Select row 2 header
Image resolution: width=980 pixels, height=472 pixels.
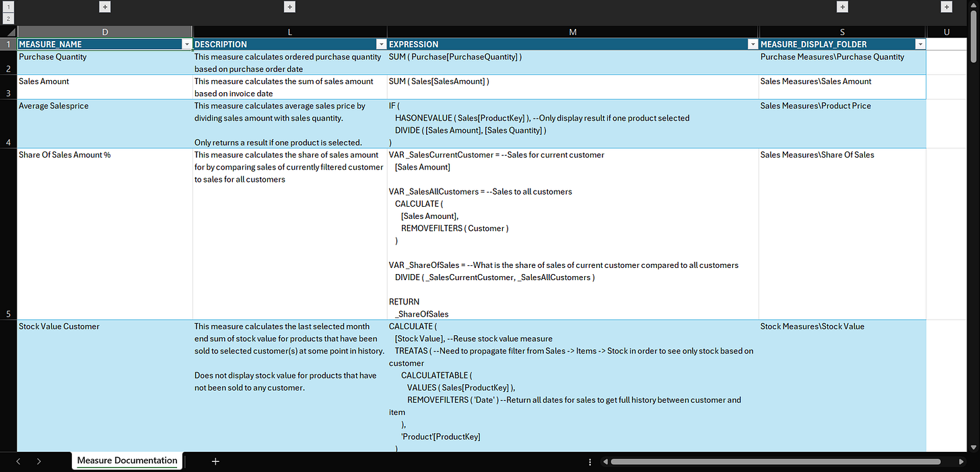click(8, 63)
